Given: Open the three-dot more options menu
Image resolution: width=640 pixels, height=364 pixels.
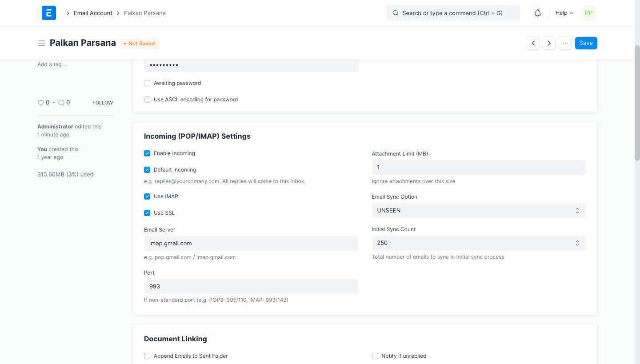Looking at the screenshot, I should pos(565,43).
